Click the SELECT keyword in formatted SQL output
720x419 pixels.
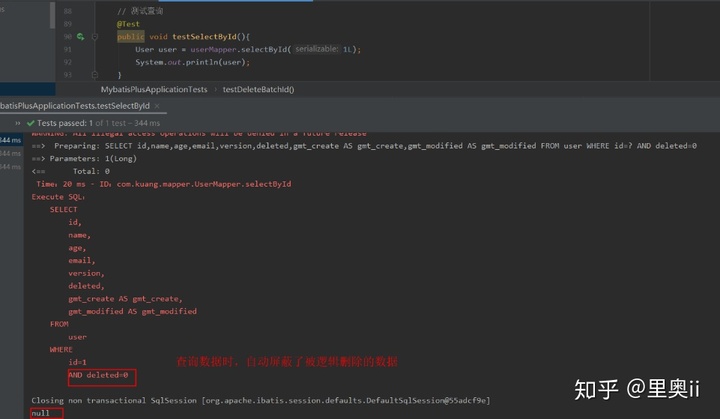tap(63, 210)
